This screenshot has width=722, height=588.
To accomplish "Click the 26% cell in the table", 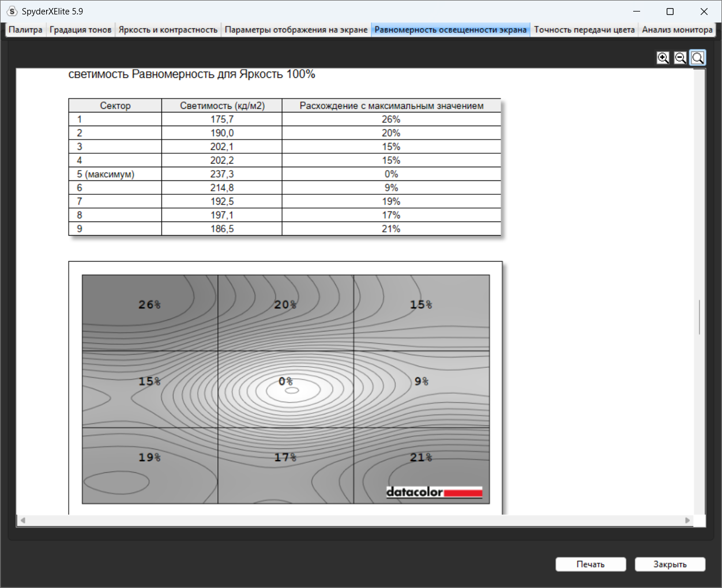I will point(391,119).
